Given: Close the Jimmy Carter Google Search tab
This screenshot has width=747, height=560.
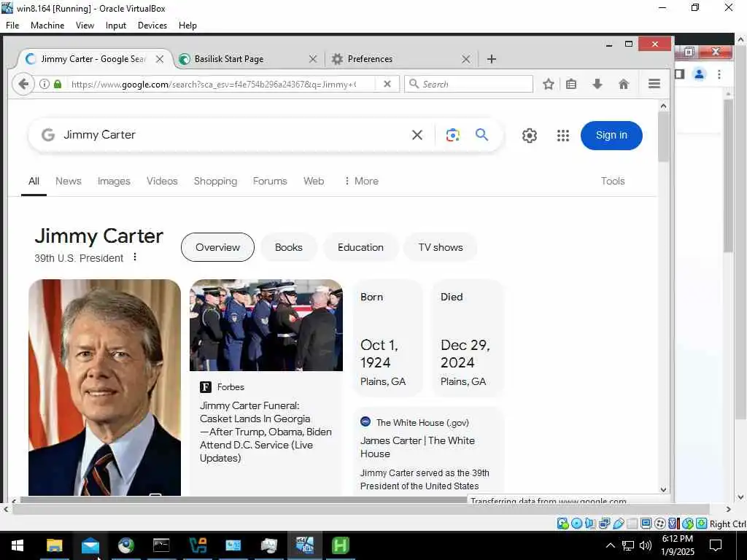Looking at the screenshot, I should pos(160,59).
